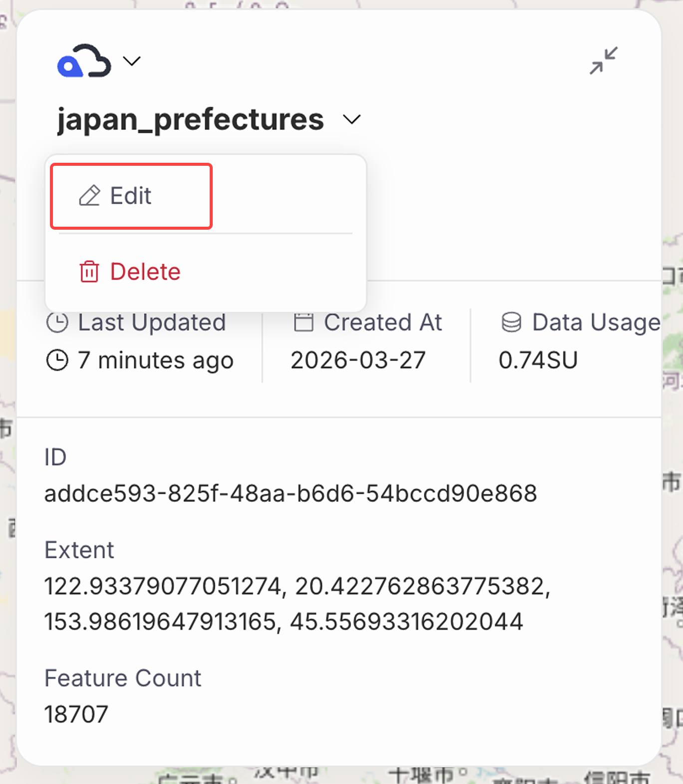Screen dimensions: 683x784
Task: Click the clock icon beside Last Updated
Action: pyautogui.click(x=57, y=323)
